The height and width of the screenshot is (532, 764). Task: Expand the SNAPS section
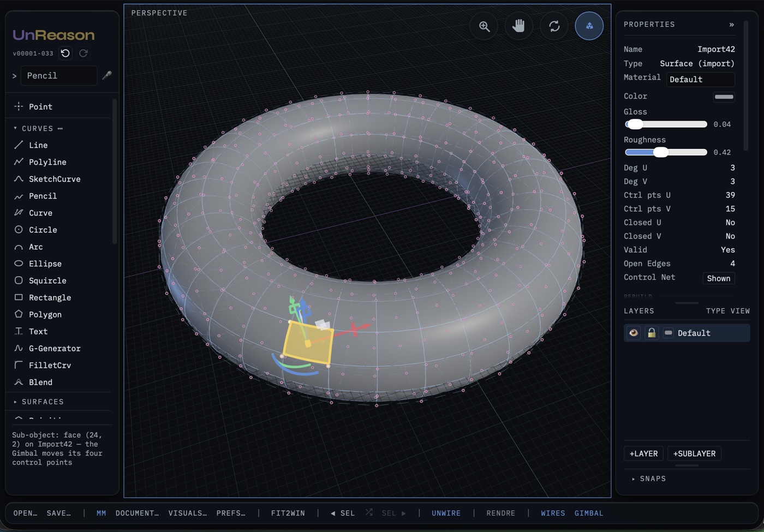coord(634,479)
